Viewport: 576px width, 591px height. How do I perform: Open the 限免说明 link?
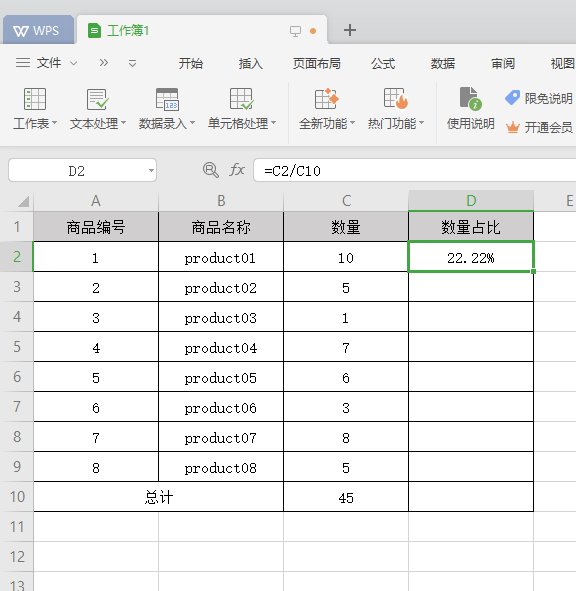click(x=548, y=98)
